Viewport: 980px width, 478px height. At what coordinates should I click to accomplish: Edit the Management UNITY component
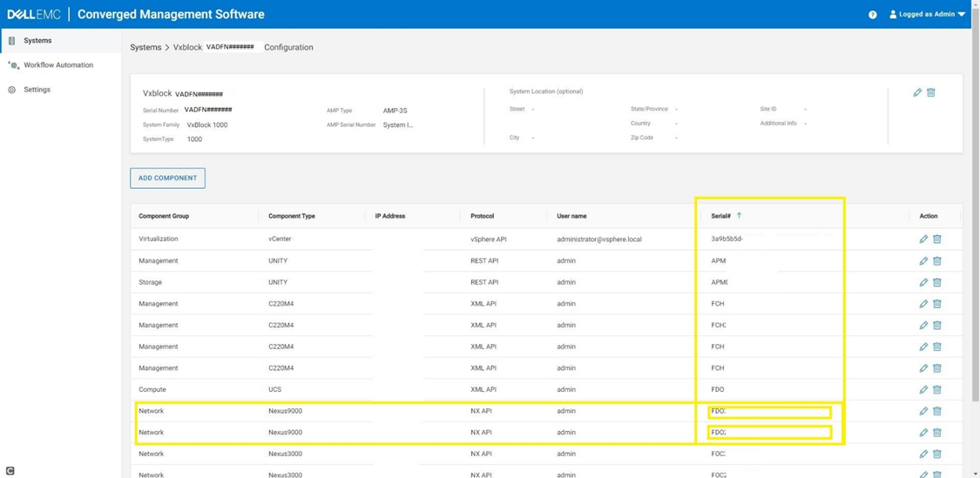(923, 260)
